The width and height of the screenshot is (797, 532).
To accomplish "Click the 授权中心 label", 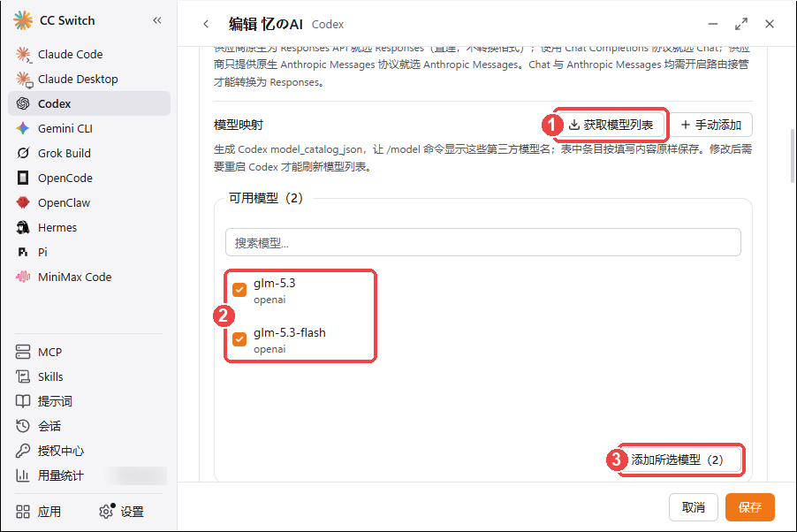I will click(x=60, y=451).
